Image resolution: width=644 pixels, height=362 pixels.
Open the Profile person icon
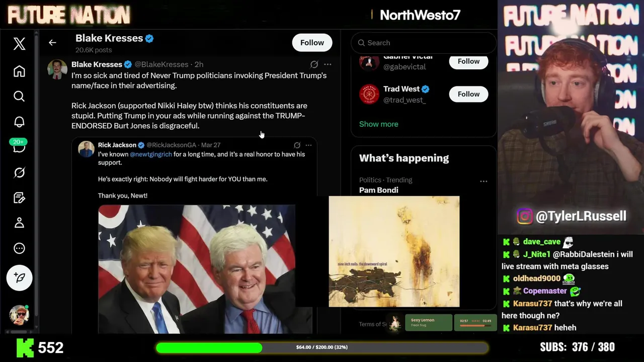[19, 223]
